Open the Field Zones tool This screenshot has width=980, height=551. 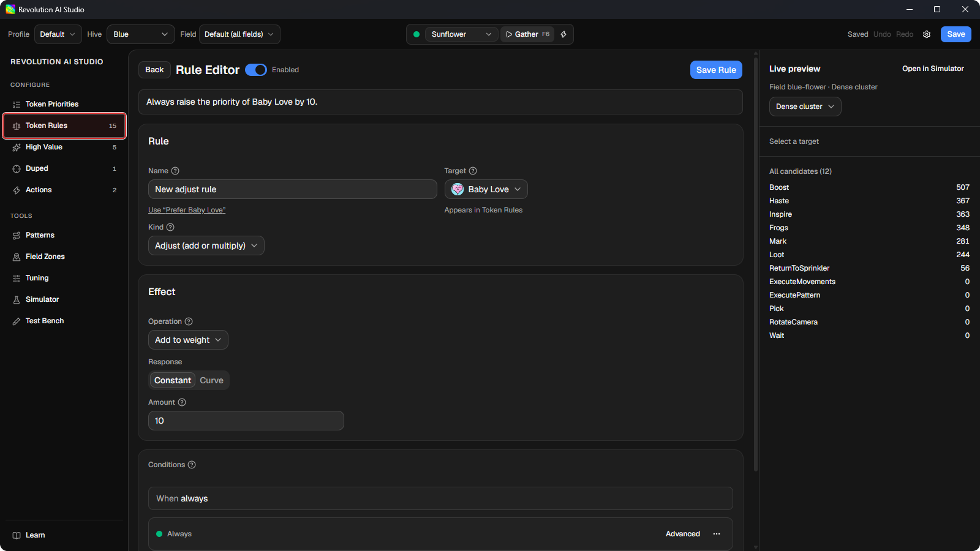pyautogui.click(x=64, y=257)
